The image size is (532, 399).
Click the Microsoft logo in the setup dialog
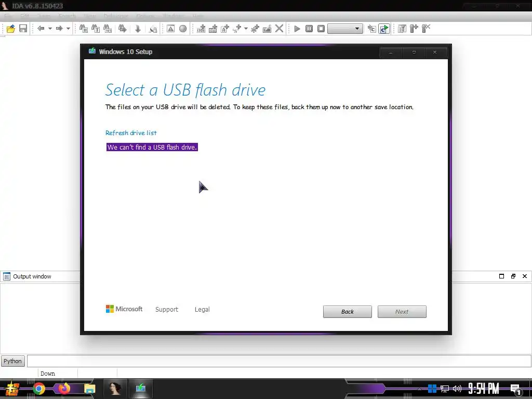pos(124,309)
